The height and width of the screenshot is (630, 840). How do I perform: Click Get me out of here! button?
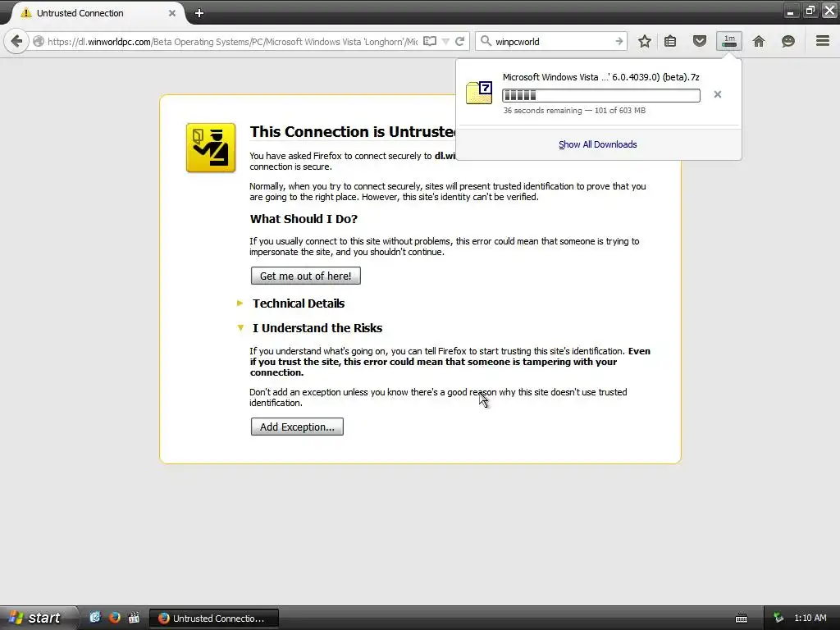tap(305, 276)
